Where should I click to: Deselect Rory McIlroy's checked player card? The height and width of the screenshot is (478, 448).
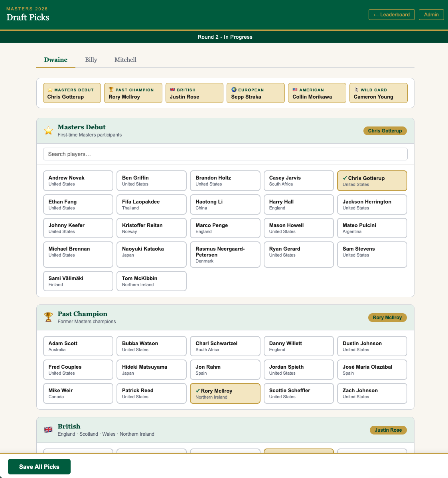click(x=225, y=393)
